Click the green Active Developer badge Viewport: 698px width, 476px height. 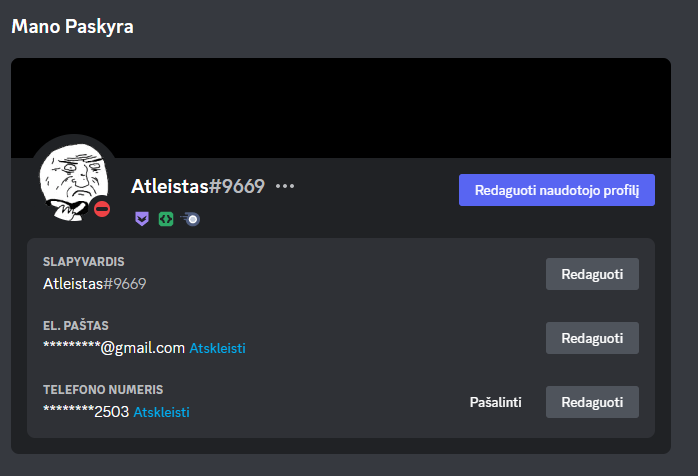click(x=166, y=219)
